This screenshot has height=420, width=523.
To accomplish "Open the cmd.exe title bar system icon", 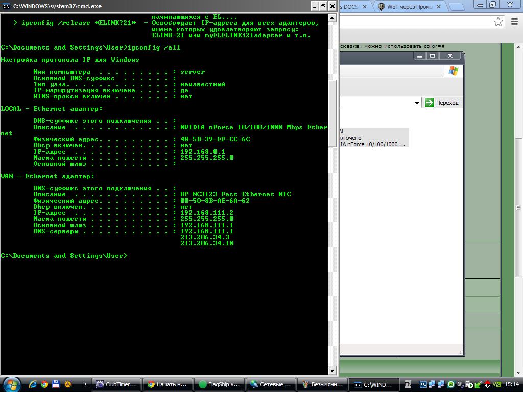I will 6,6.
